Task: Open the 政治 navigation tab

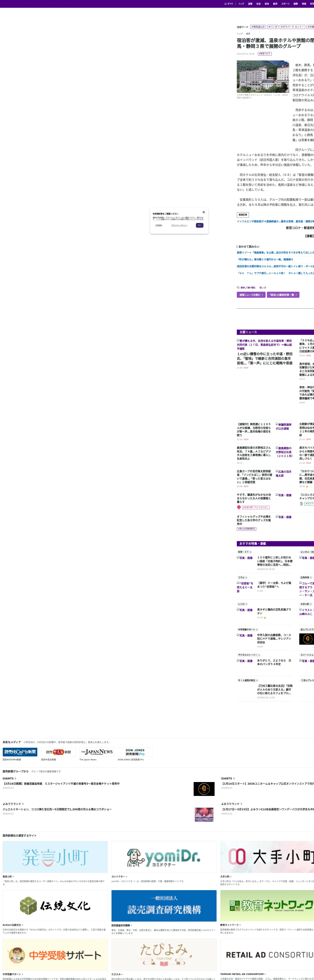Action: pyautogui.click(x=267, y=4)
